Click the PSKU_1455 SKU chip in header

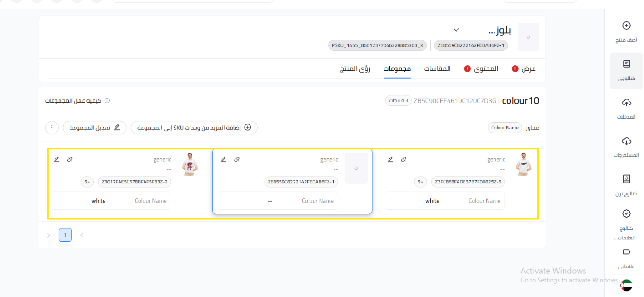(378, 45)
